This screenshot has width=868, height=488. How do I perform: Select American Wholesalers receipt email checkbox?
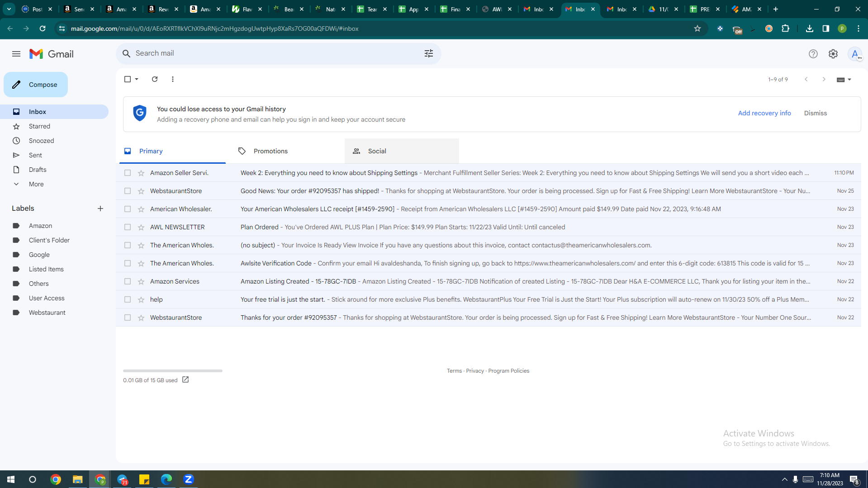tap(128, 209)
